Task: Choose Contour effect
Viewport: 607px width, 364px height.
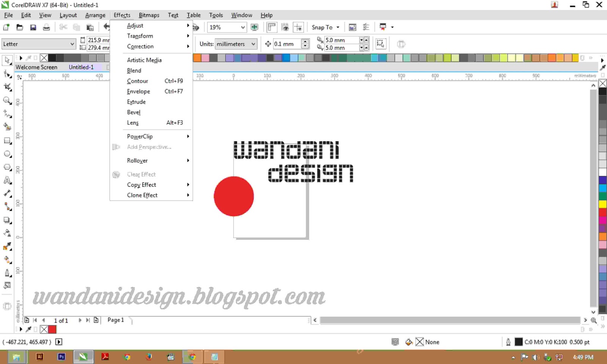Action: [151, 81]
